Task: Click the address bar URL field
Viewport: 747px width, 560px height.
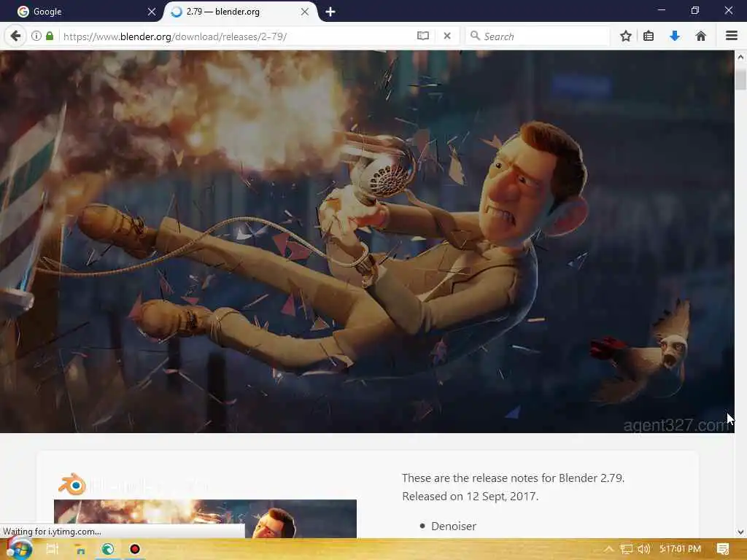Action: [x=236, y=36]
